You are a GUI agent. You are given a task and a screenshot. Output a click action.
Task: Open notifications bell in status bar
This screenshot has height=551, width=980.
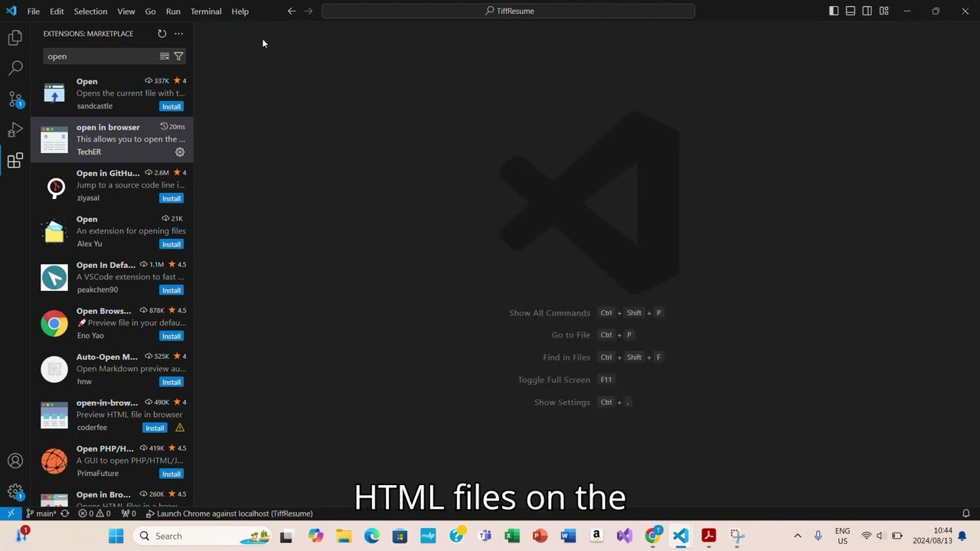(966, 514)
